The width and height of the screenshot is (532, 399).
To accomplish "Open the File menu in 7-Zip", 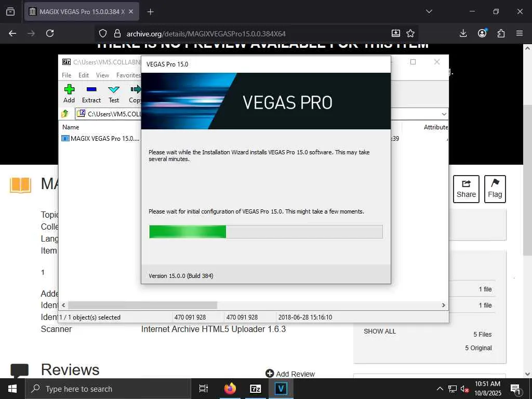I will (66, 75).
